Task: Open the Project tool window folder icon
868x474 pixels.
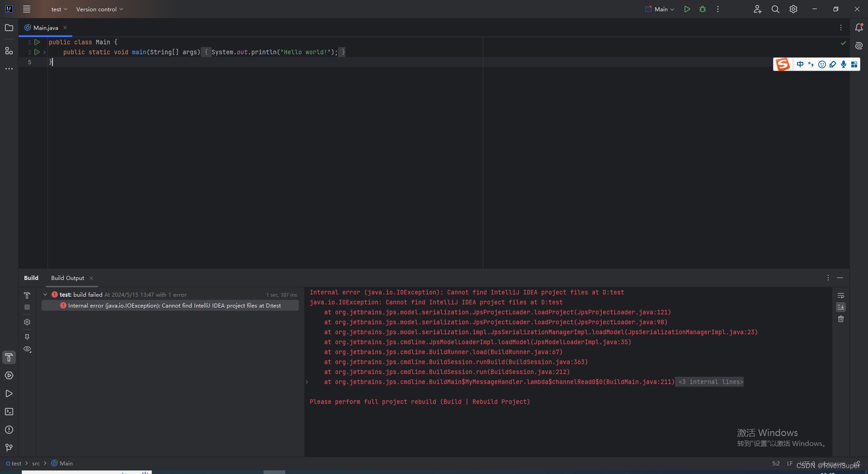Action: pyautogui.click(x=9, y=28)
